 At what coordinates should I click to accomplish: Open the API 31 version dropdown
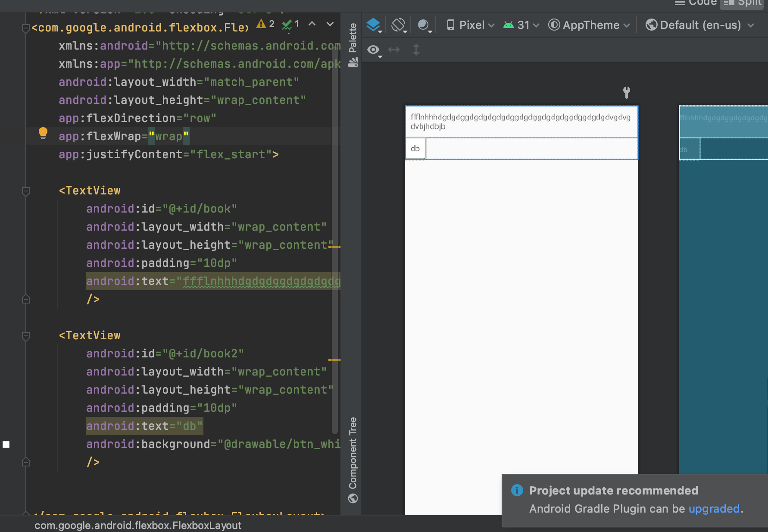click(521, 25)
